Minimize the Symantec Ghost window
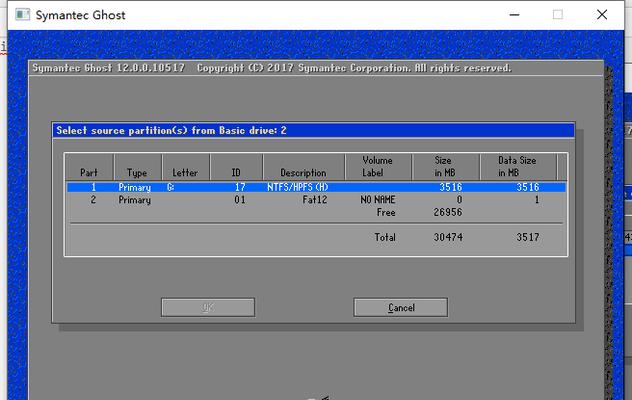The width and height of the screenshot is (632, 400). pyautogui.click(x=514, y=15)
